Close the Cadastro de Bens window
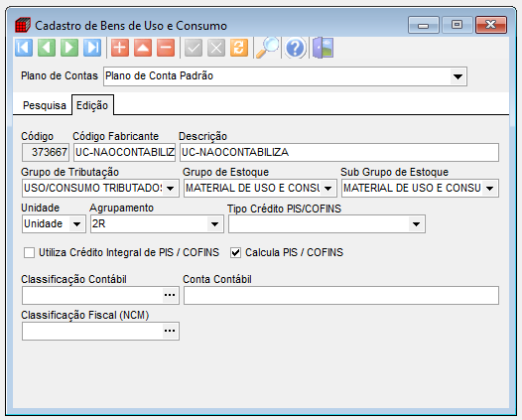The width and height of the screenshot is (522, 420). 491,25
